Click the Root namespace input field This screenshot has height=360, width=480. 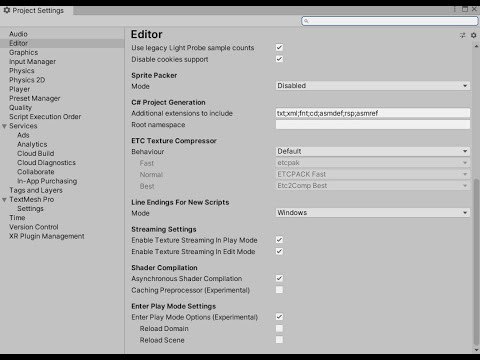[373, 125]
